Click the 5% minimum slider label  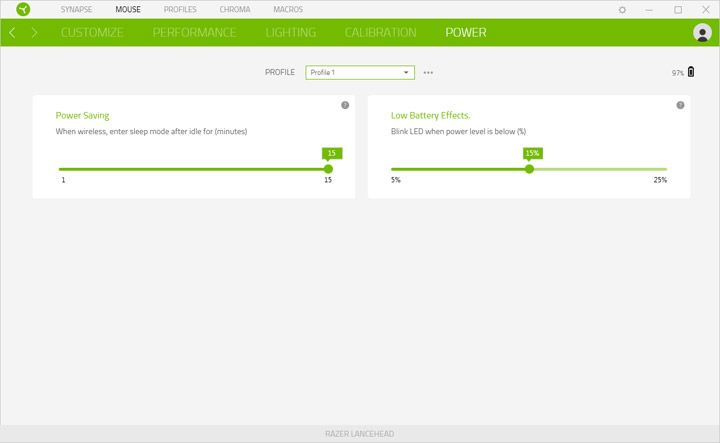click(395, 180)
